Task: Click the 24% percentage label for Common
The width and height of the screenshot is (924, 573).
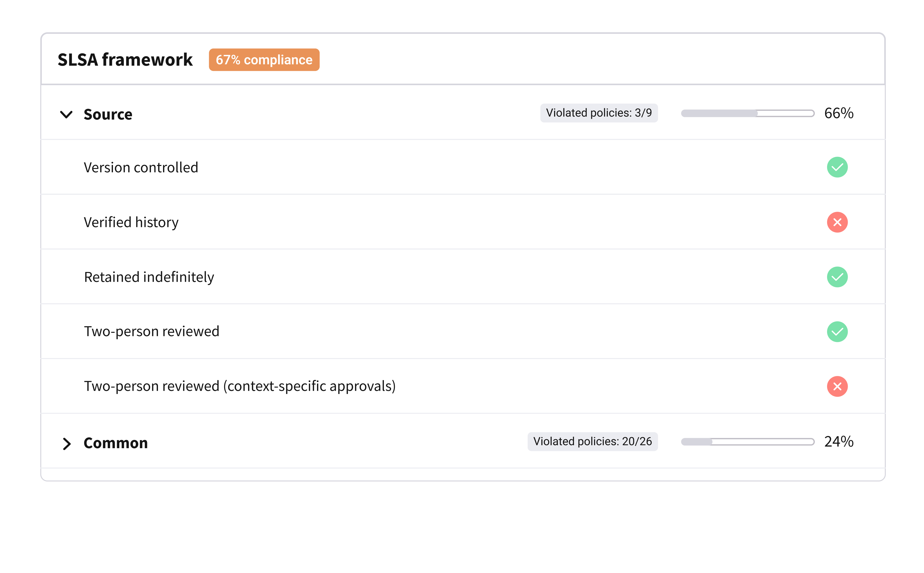Action: pos(839,441)
